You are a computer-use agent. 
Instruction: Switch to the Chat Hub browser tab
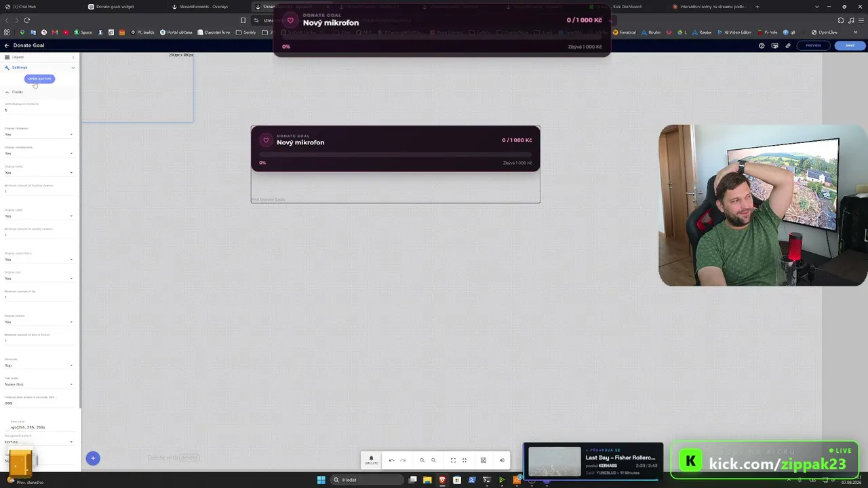pyautogui.click(x=42, y=7)
